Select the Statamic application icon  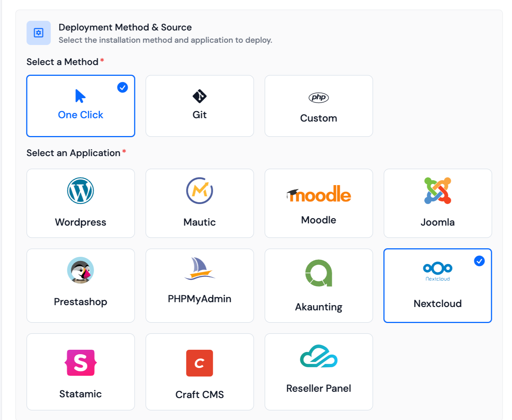pos(80,363)
